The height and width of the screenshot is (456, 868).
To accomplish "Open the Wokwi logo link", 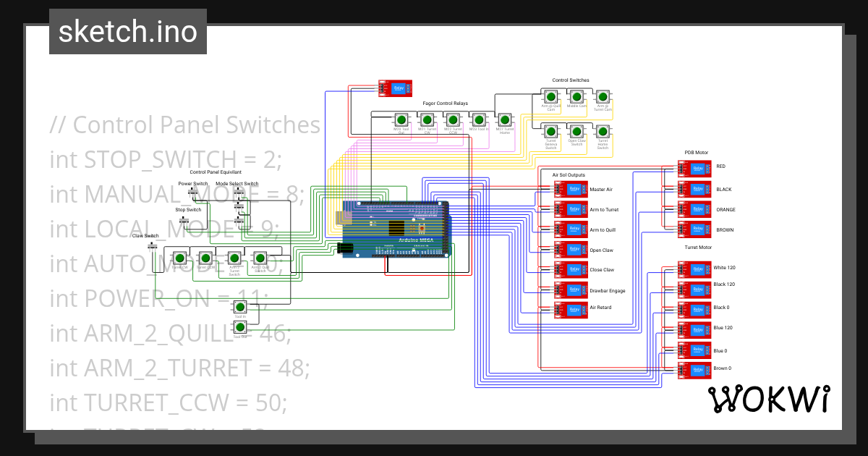I will (x=769, y=399).
